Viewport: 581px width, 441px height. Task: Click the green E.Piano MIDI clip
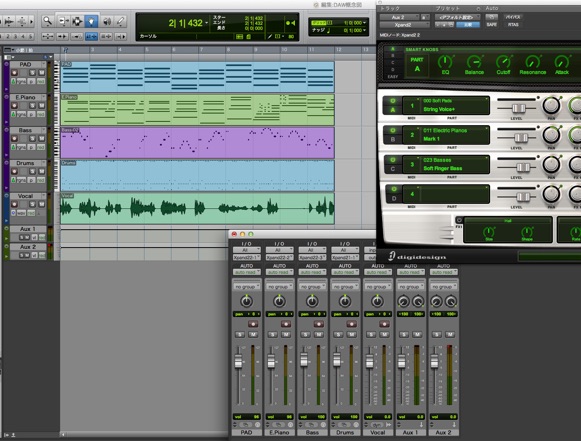(197, 110)
